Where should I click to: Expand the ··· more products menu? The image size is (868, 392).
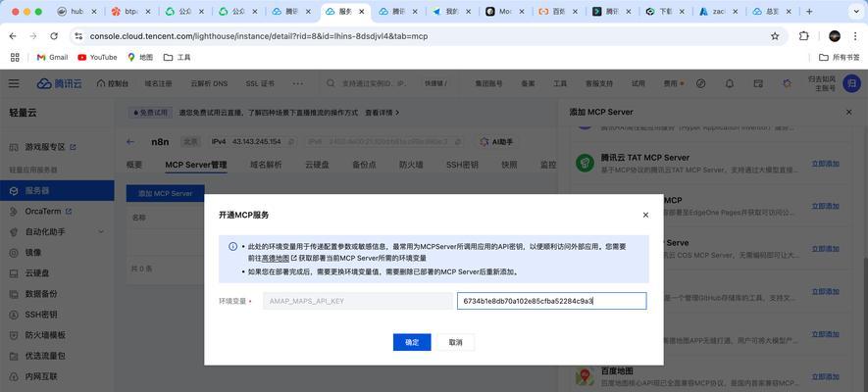298,83
